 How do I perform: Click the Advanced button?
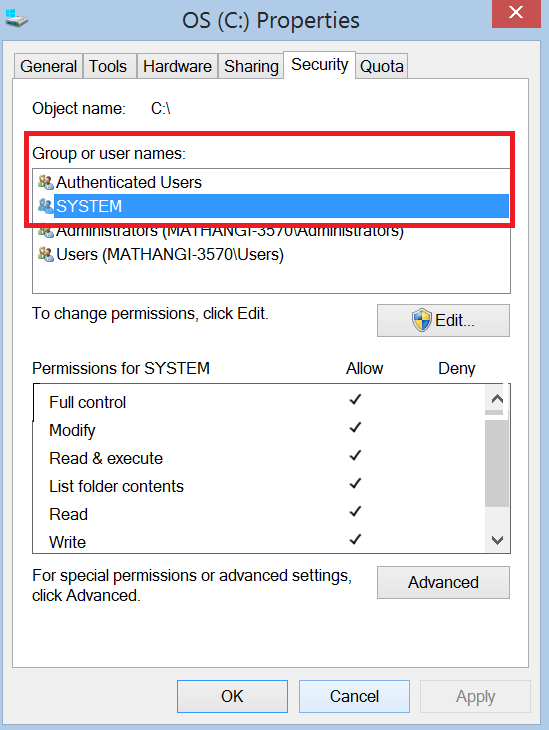point(443,582)
